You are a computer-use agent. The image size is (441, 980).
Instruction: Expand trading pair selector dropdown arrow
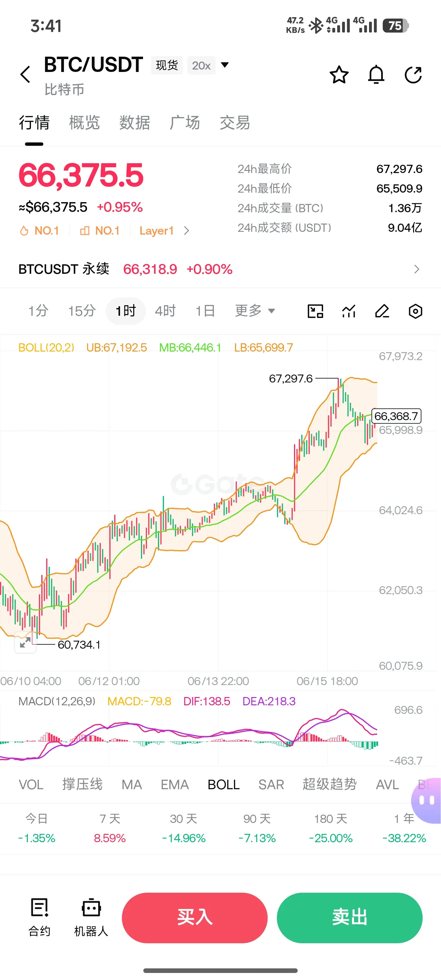(225, 65)
